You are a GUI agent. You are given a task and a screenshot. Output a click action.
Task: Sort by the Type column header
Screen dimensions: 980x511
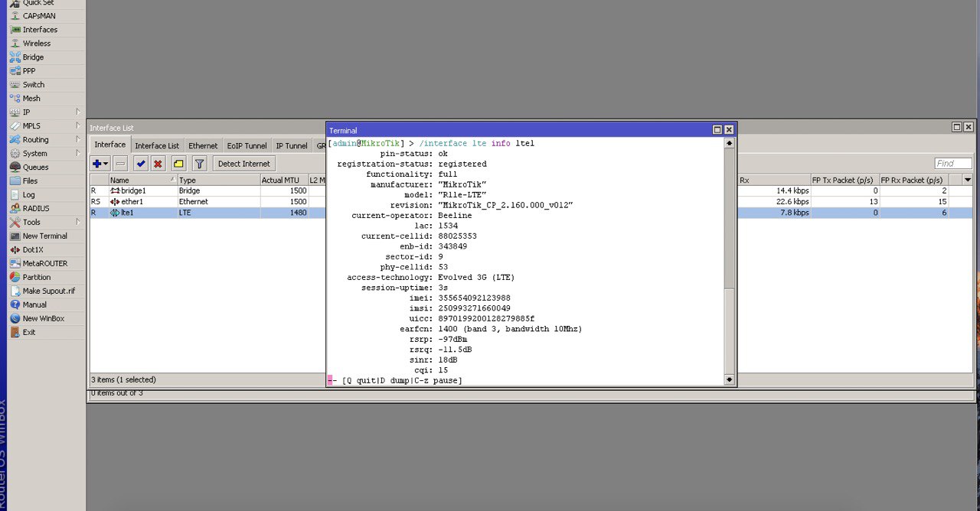pos(218,180)
